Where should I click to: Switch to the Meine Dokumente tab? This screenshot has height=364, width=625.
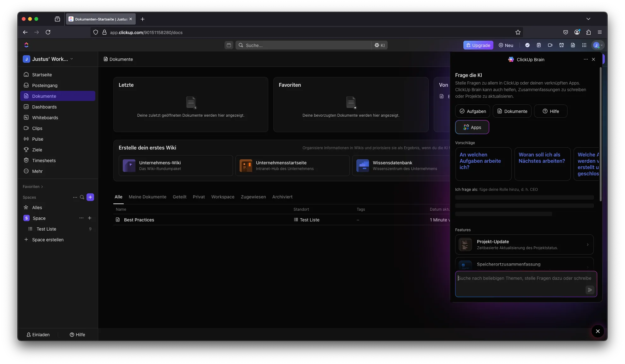coord(147,197)
